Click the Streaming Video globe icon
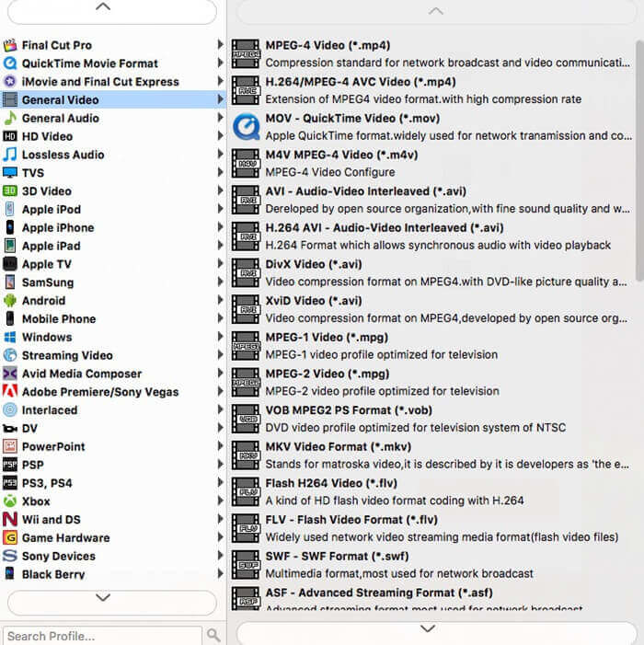 pos(10,355)
